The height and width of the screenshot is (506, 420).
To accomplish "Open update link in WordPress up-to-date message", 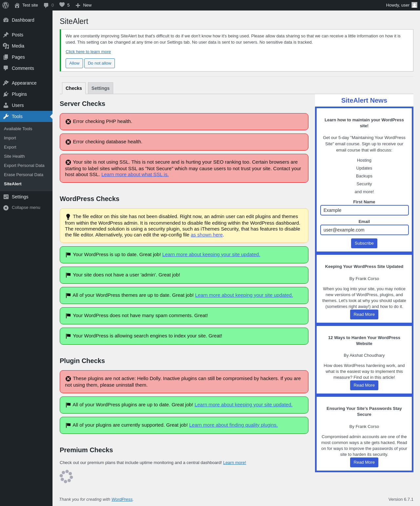I will pyautogui.click(x=211, y=254).
